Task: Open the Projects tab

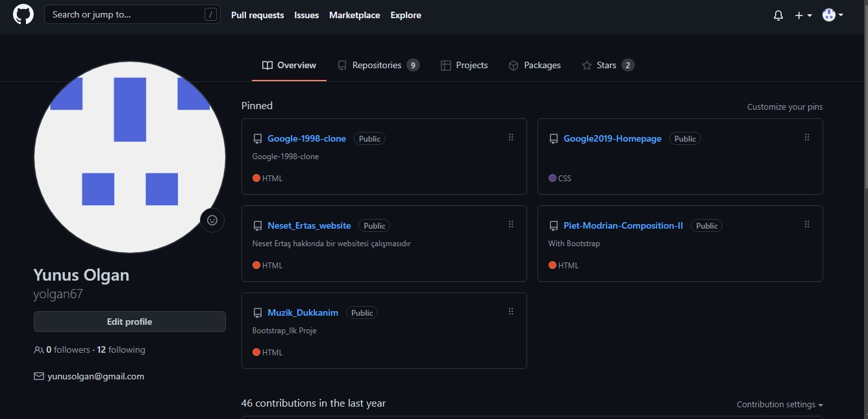Action: [464, 65]
